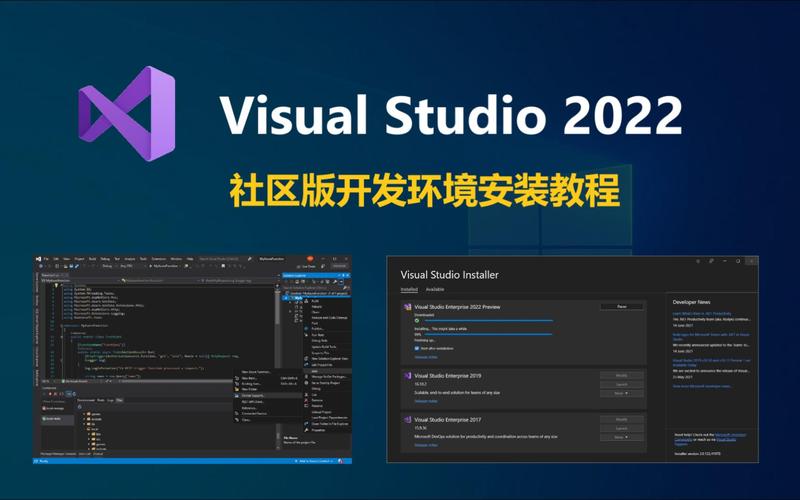Switch to the Installed tab in Installer

409,289
